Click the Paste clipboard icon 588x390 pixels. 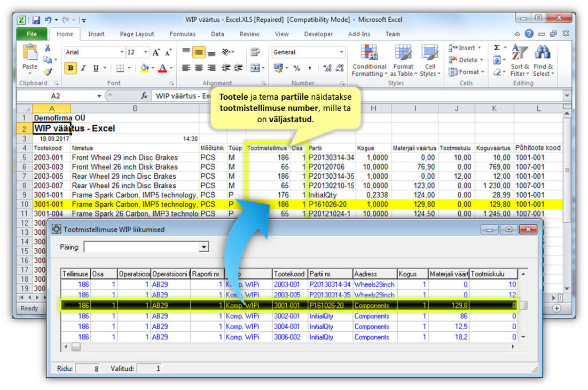tap(29, 52)
